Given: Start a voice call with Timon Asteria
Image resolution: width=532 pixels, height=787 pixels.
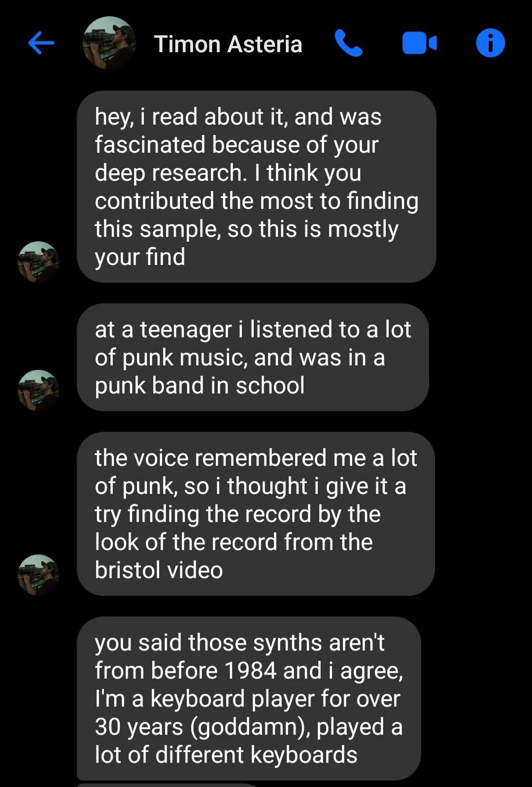Looking at the screenshot, I should (349, 43).
